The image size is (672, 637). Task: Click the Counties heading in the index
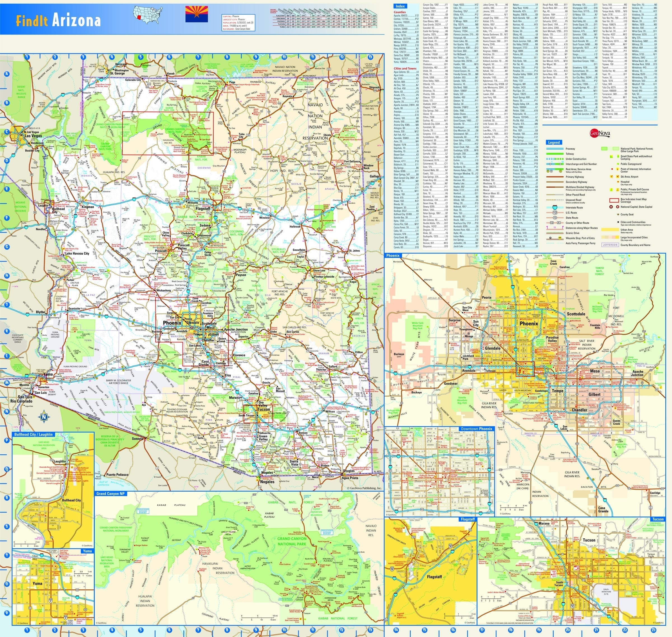click(400, 12)
